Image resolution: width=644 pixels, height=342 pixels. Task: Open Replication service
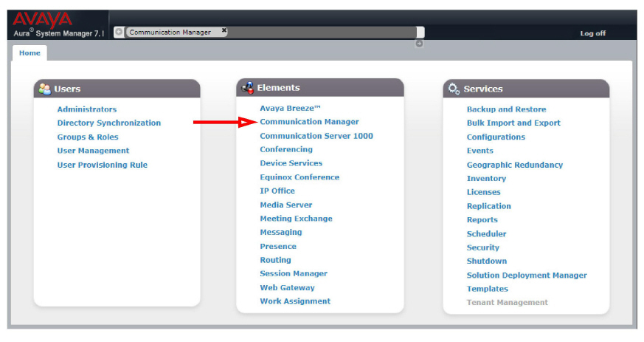coord(489,206)
